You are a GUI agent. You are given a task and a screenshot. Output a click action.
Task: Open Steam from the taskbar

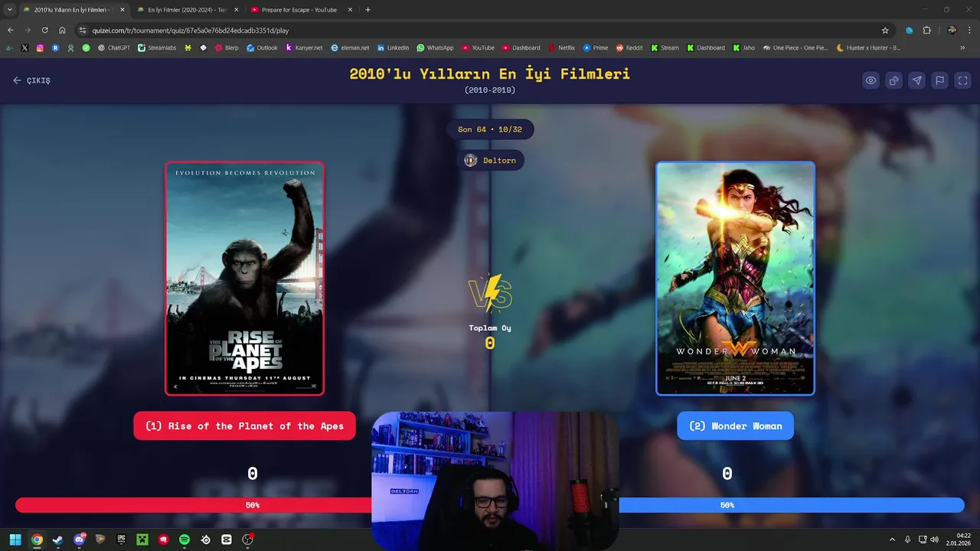pos(57,540)
